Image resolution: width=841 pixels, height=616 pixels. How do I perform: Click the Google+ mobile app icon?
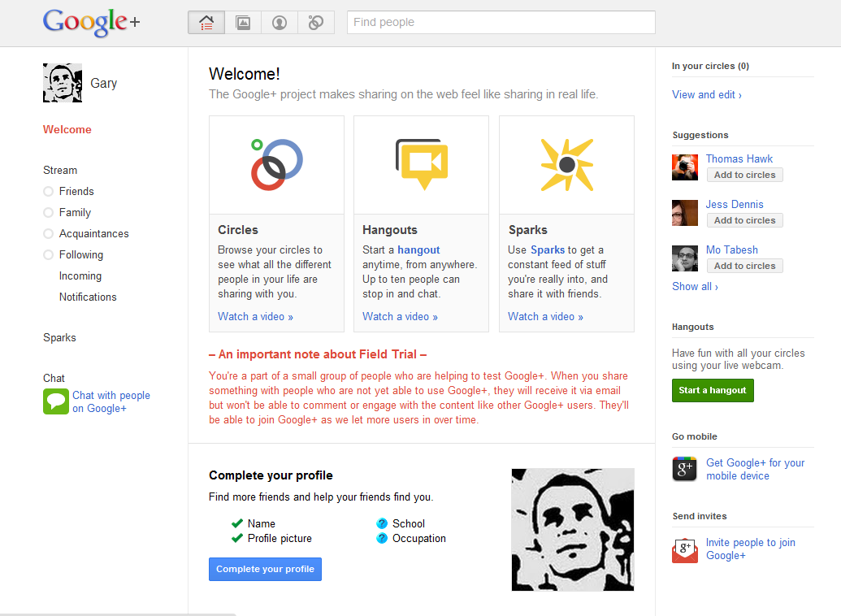(x=685, y=469)
